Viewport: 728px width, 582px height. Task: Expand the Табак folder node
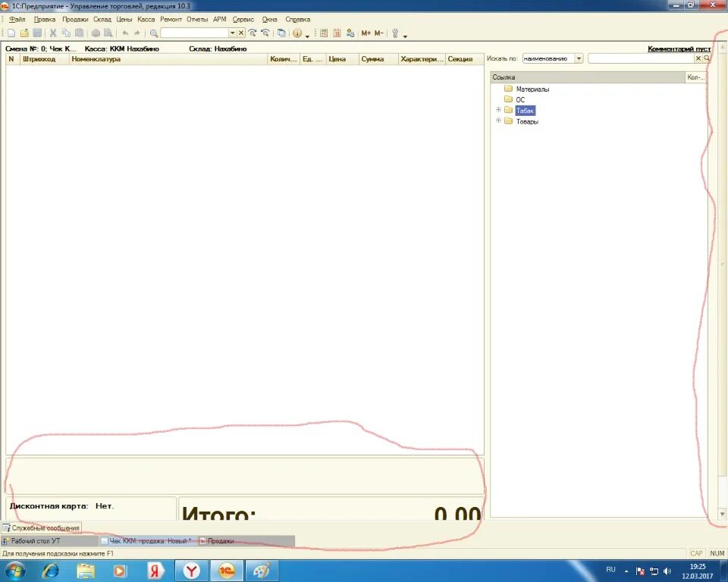[x=498, y=110]
